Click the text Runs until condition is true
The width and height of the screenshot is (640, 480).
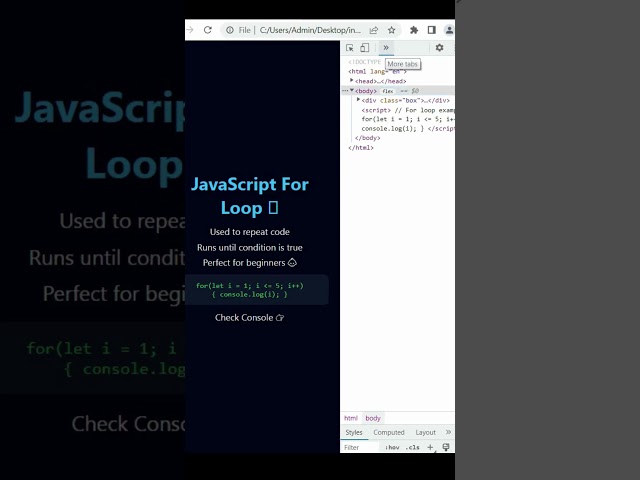[x=250, y=247]
